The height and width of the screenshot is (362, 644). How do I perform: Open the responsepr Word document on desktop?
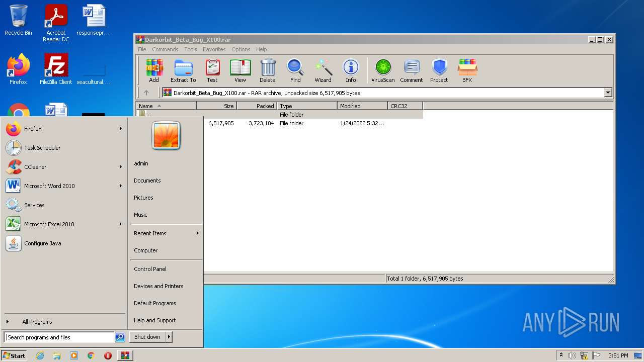tap(94, 21)
